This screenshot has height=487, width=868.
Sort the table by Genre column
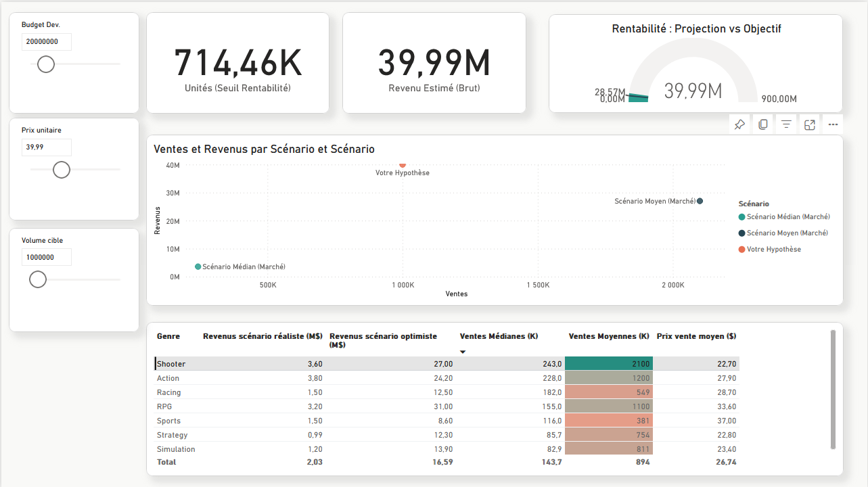point(169,336)
